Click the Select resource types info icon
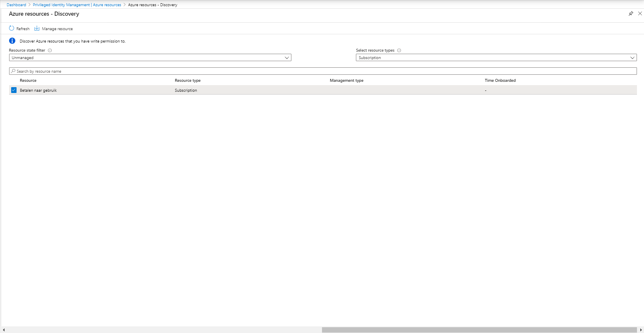 [399, 50]
